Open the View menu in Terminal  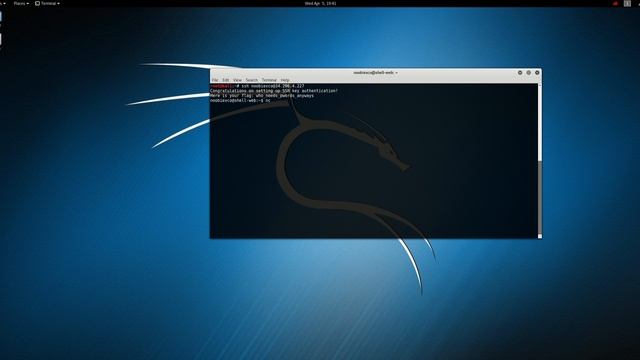click(x=238, y=80)
